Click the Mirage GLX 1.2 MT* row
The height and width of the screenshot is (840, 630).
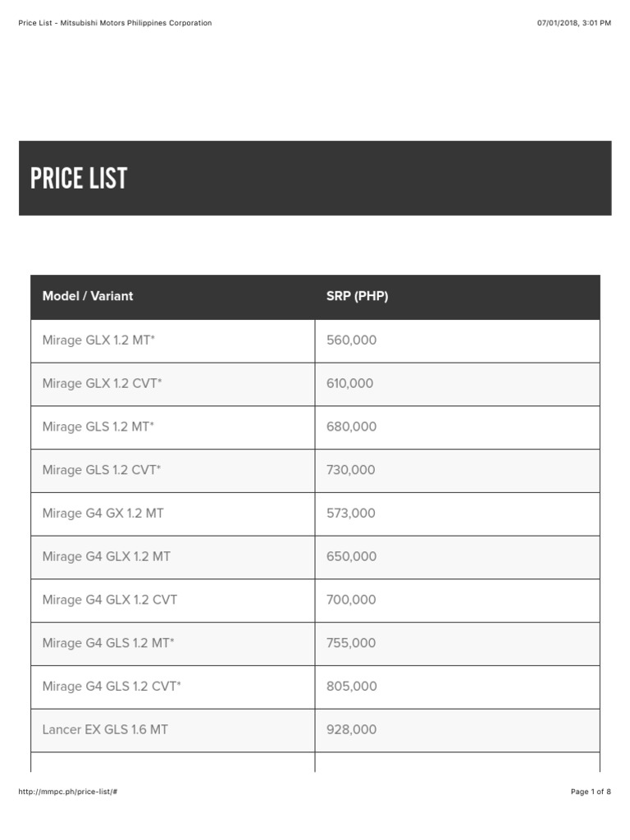click(98, 340)
